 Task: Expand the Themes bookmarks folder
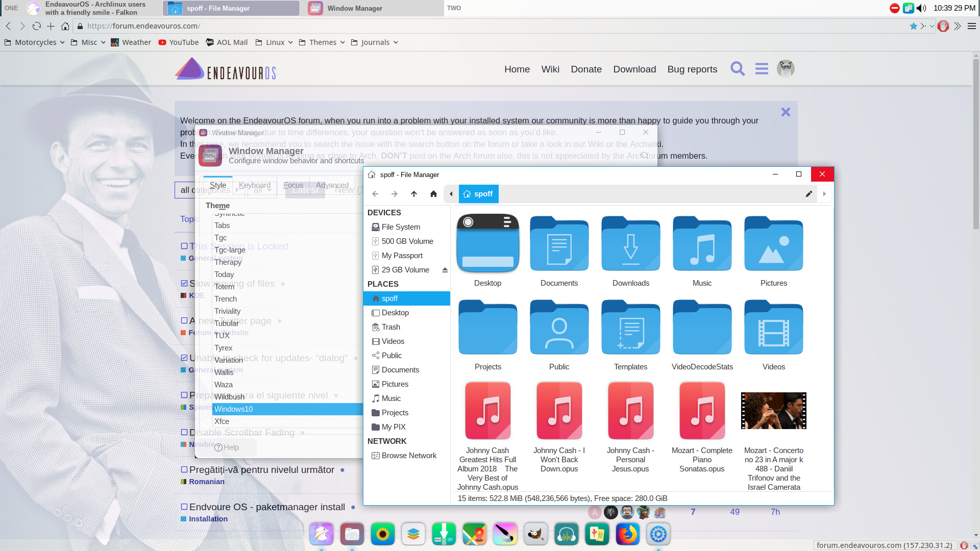(x=322, y=42)
